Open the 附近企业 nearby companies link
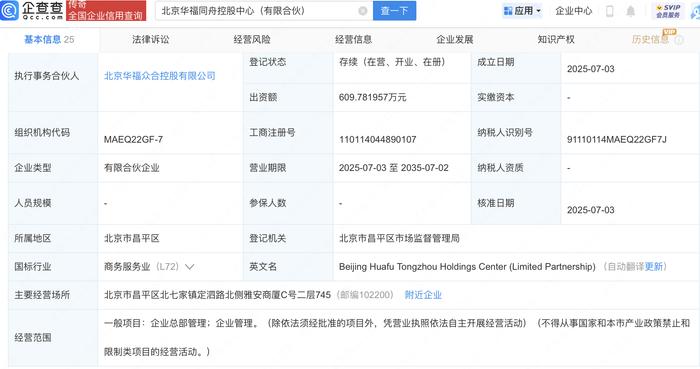 pyautogui.click(x=423, y=295)
